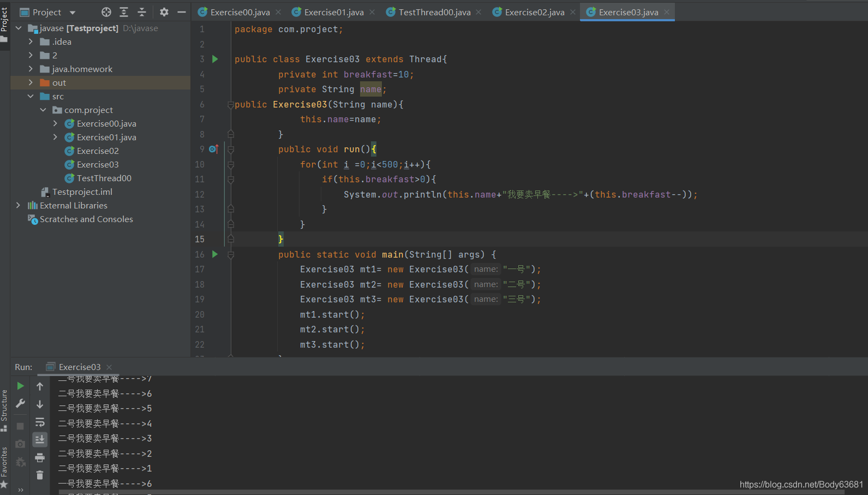Expand the out folder

[31, 82]
